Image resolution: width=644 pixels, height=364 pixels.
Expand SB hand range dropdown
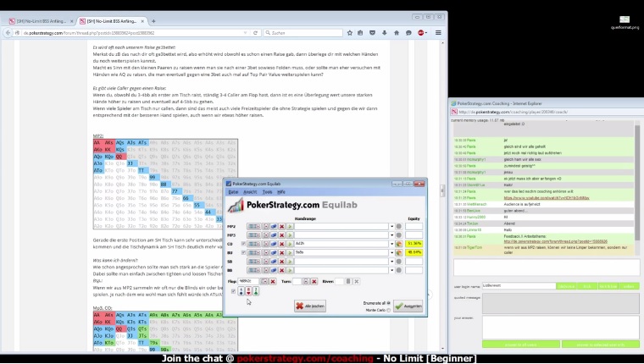click(x=391, y=262)
